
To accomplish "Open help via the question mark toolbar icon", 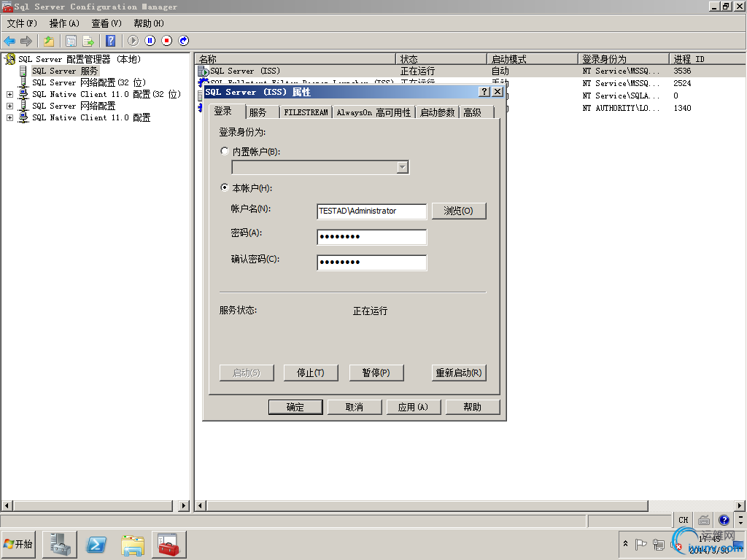I will (x=109, y=40).
